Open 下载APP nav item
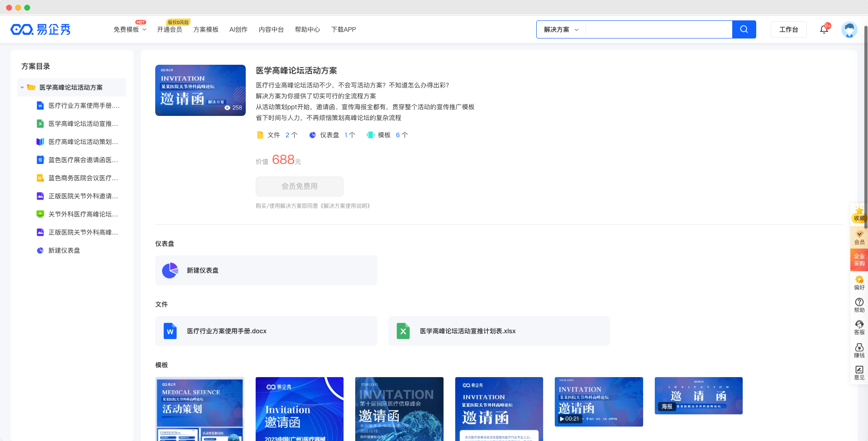Screen dimensions: 868x441 pos(343,29)
